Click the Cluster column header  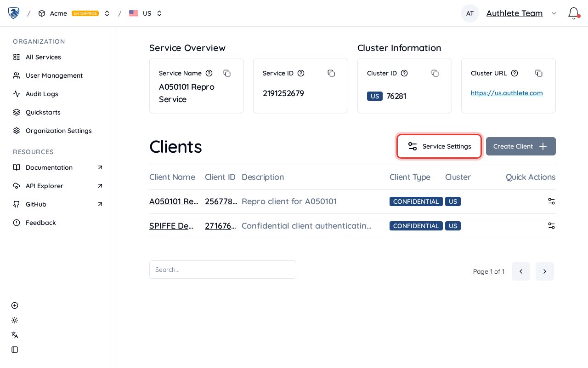(x=458, y=177)
